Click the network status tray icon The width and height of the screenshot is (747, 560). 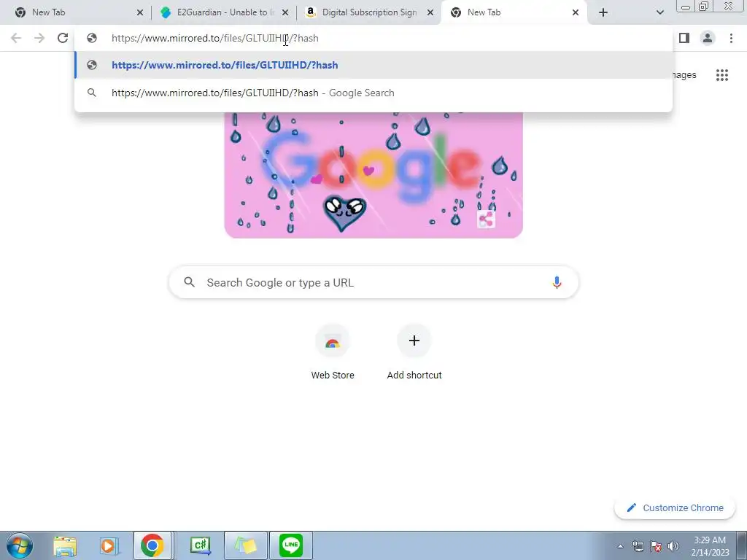click(x=638, y=546)
